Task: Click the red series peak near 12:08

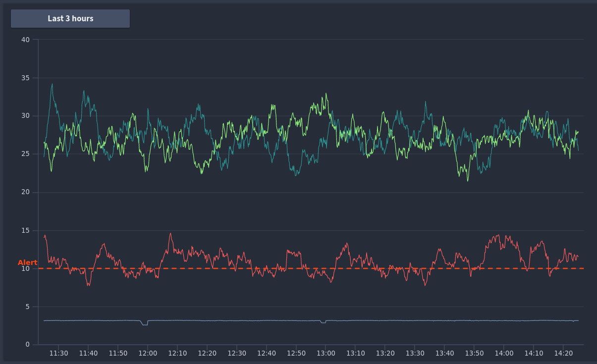Action: click(170, 233)
